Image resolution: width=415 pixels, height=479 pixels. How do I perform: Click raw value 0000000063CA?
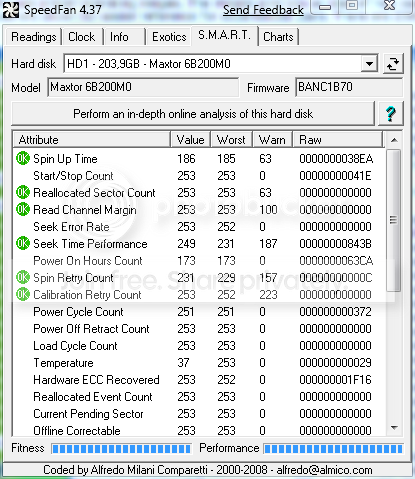(336, 261)
